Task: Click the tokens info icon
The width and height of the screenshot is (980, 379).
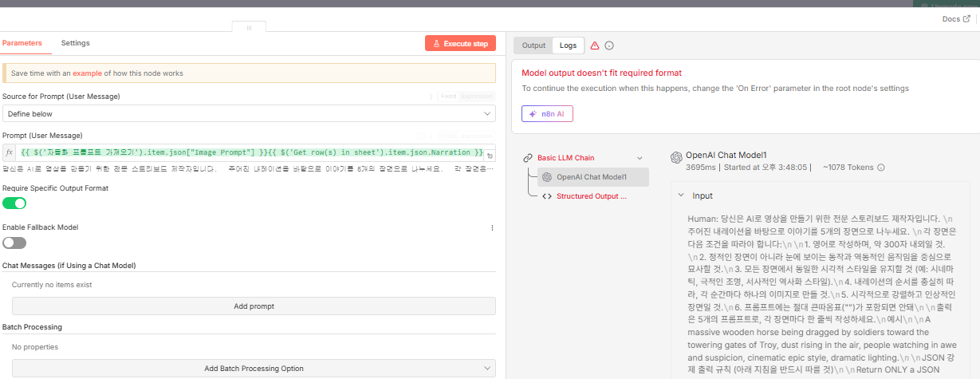Action: 881,168
